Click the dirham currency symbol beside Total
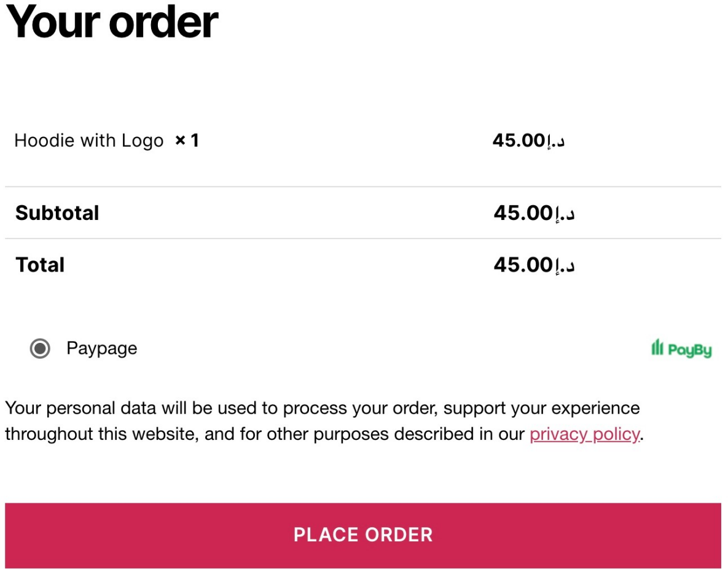 click(565, 265)
